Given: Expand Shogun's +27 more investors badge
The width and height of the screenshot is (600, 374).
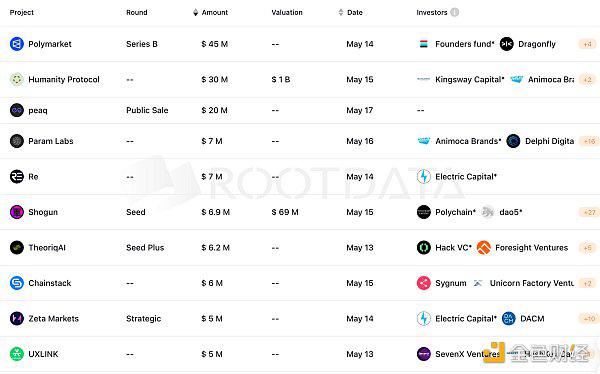Looking at the screenshot, I should [x=589, y=212].
